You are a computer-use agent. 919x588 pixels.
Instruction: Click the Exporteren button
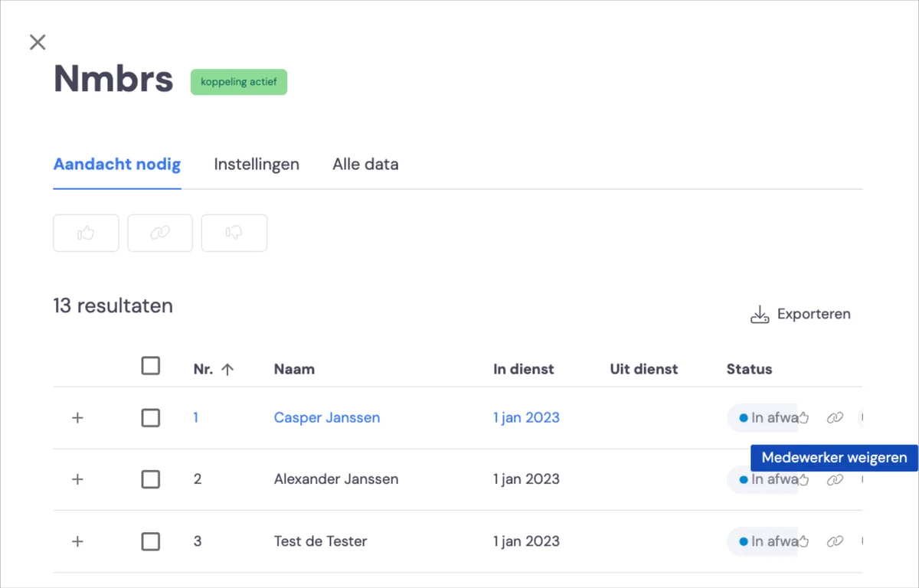click(800, 314)
